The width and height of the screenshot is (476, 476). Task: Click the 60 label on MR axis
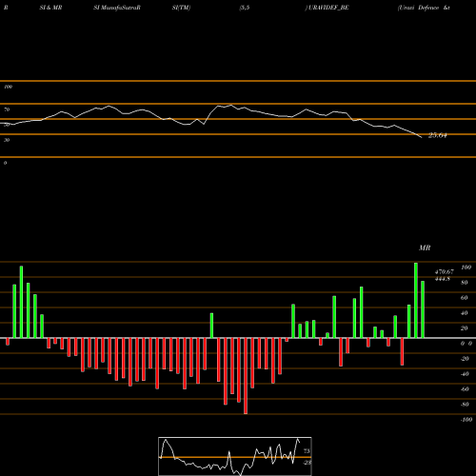tap(465, 298)
